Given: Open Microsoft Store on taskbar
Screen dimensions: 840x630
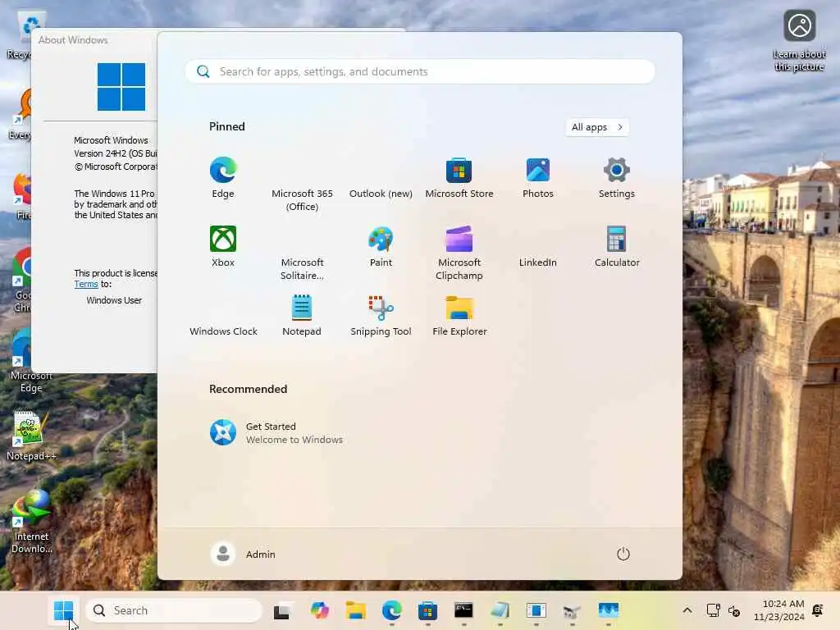Looking at the screenshot, I should [x=427, y=610].
